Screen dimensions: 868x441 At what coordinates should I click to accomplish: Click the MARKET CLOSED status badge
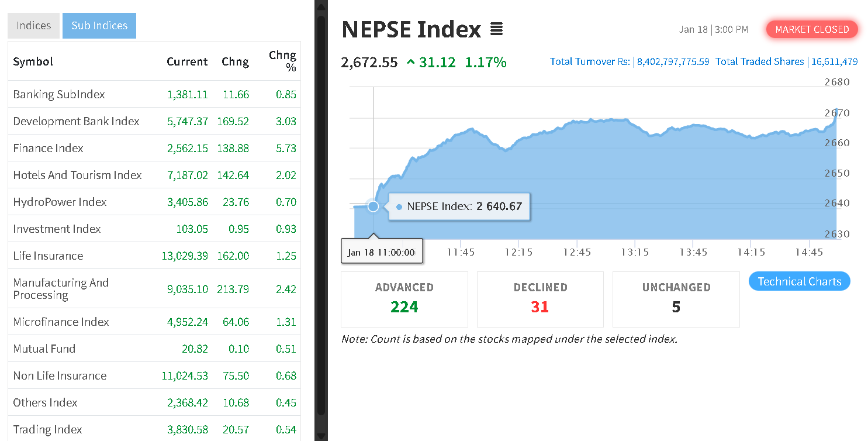[812, 29]
